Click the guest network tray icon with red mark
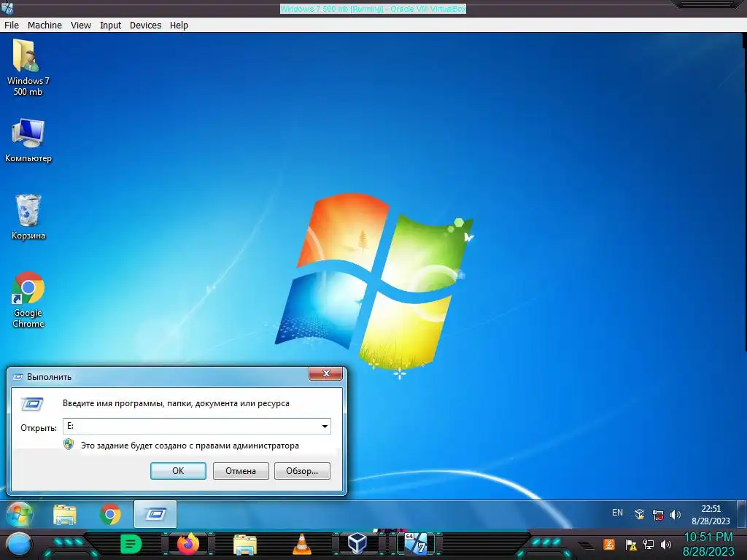 click(658, 515)
